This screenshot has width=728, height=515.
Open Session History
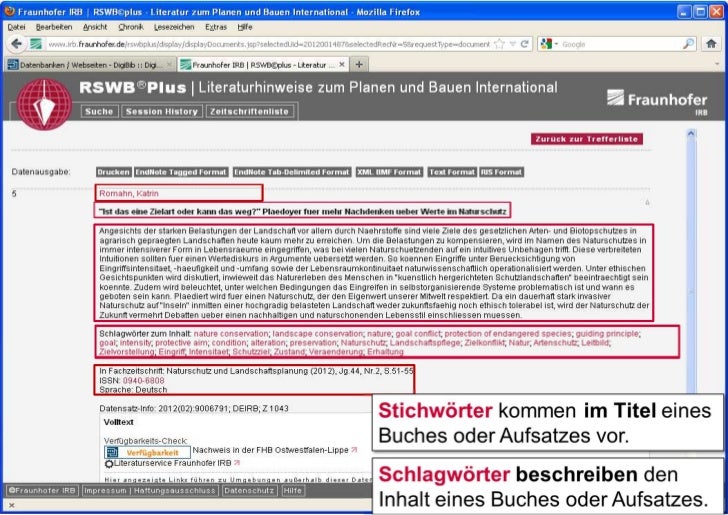162,111
